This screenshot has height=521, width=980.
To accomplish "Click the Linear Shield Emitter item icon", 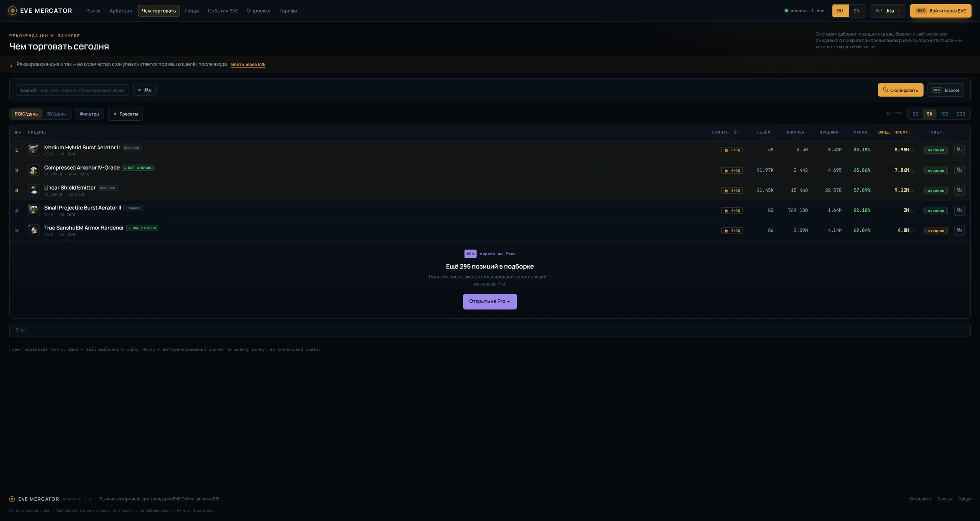I will point(34,190).
